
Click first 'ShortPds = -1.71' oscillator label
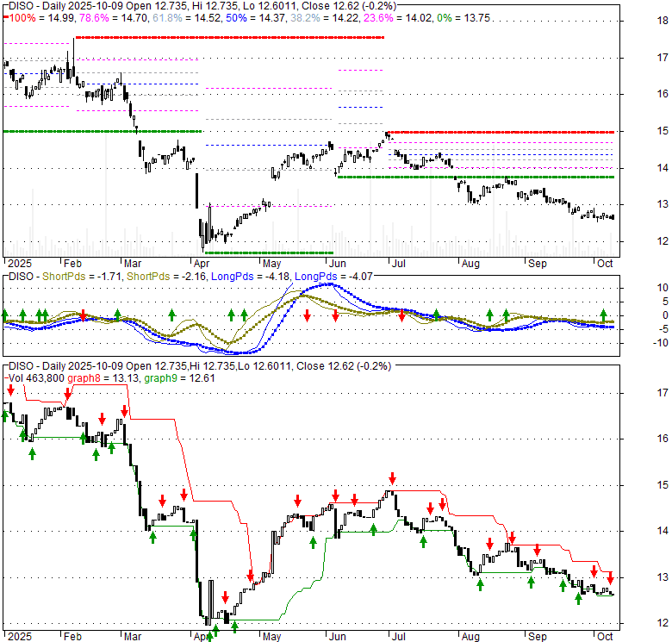click(82, 277)
